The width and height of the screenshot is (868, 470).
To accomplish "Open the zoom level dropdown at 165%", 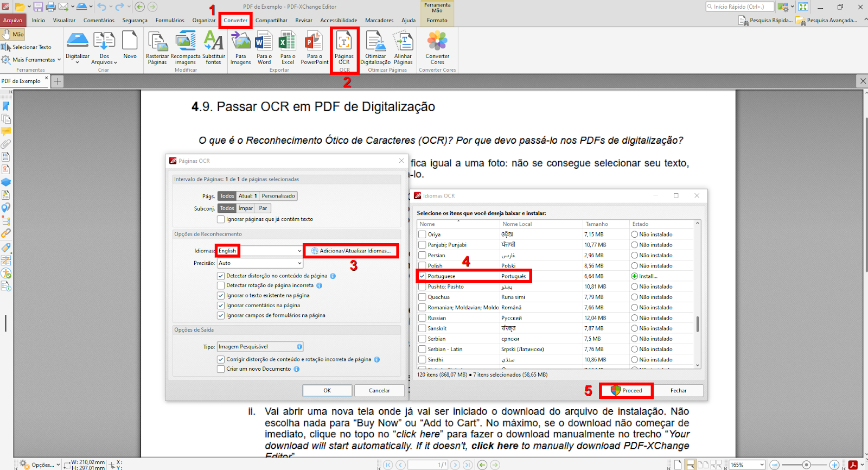I will [762, 465].
